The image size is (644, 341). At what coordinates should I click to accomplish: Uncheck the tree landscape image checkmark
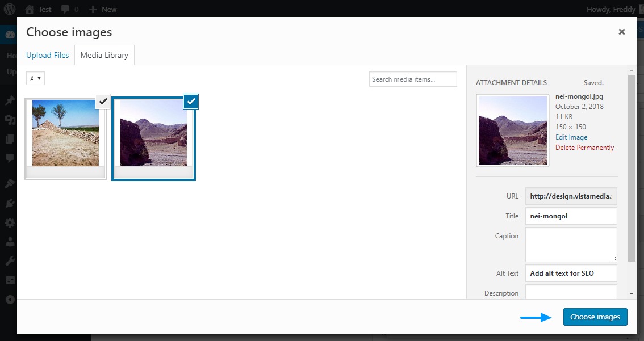(x=103, y=102)
